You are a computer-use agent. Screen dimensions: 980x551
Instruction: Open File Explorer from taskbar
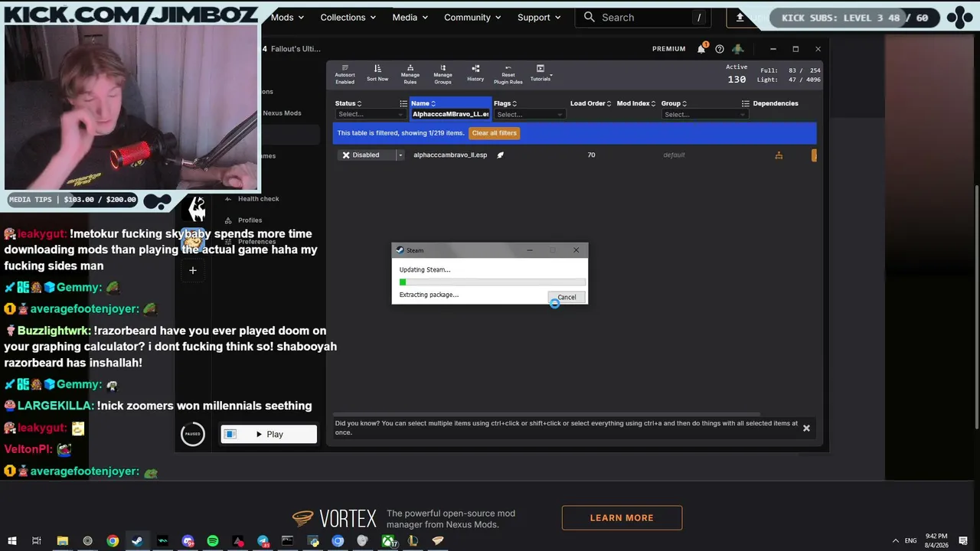(62, 541)
